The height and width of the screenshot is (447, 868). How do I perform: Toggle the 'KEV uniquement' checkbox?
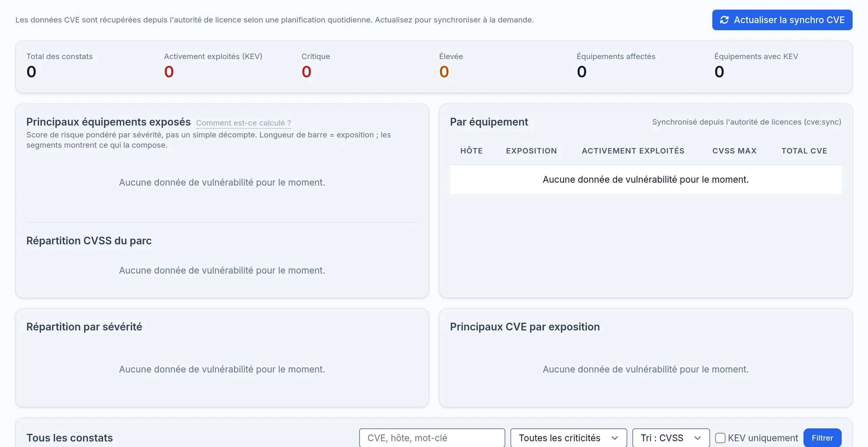(720, 438)
